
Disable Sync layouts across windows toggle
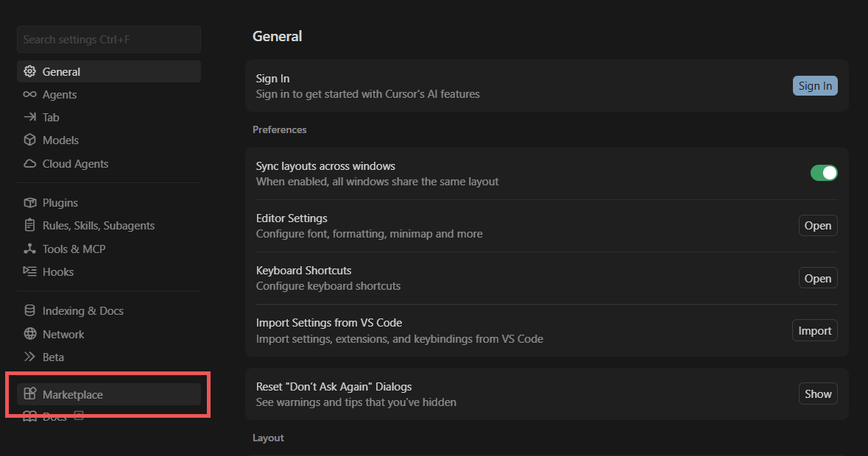point(824,173)
